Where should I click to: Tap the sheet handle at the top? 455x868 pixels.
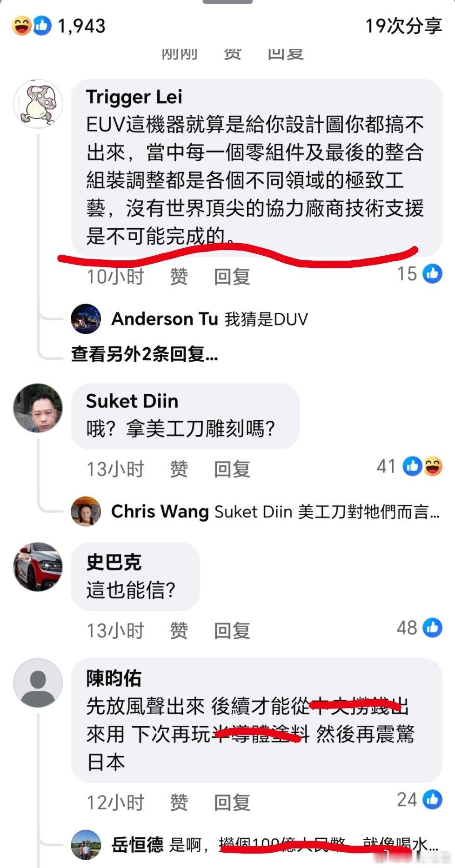click(x=227, y=2)
